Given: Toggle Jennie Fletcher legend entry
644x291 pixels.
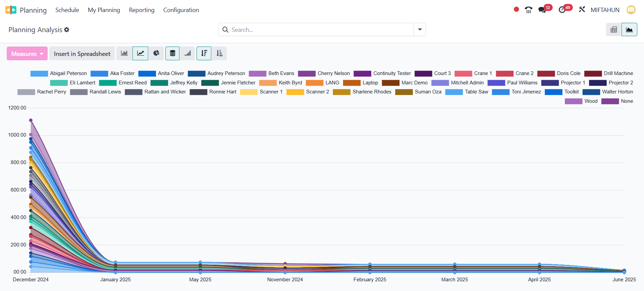Looking at the screenshot, I should [x=228, y=83].
